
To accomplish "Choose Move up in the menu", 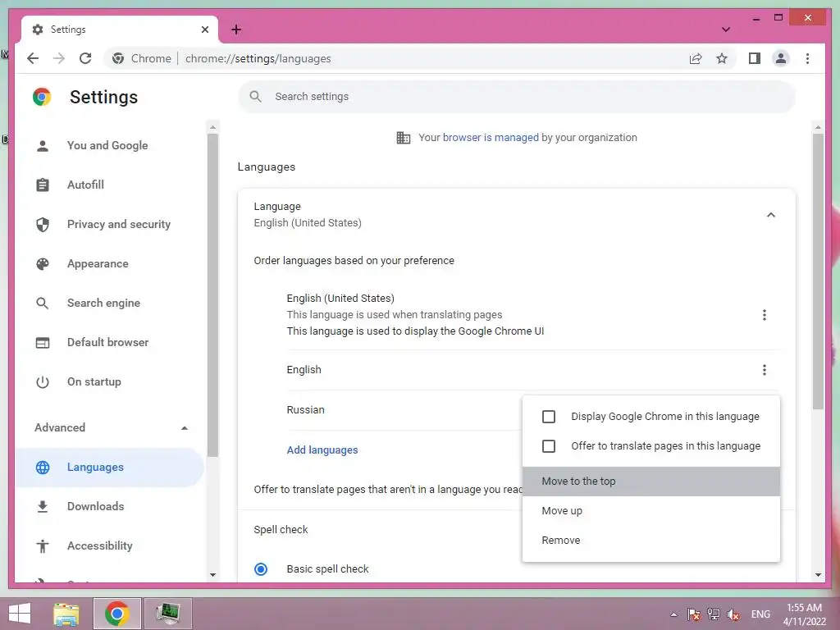I will pyautogui.click(x=651, y=510).
